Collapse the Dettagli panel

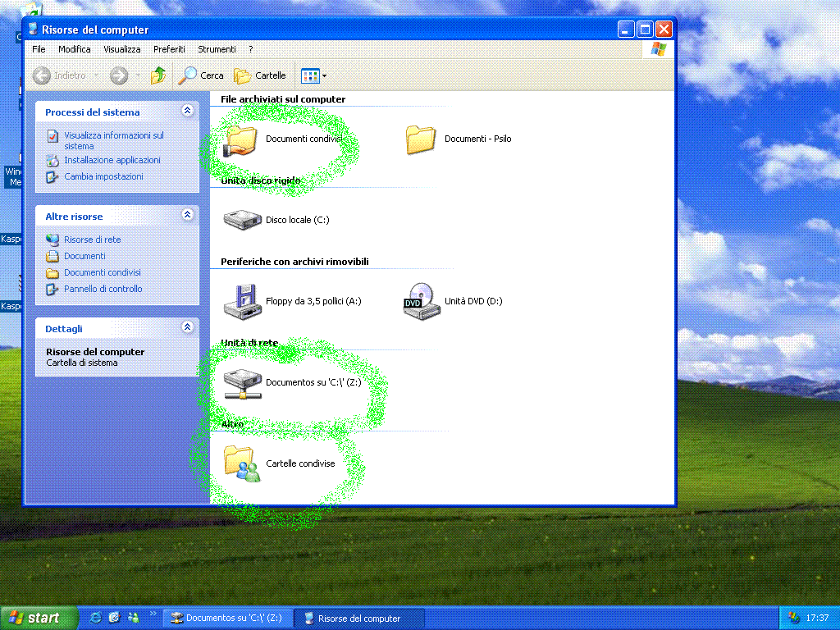pos(188,328)
